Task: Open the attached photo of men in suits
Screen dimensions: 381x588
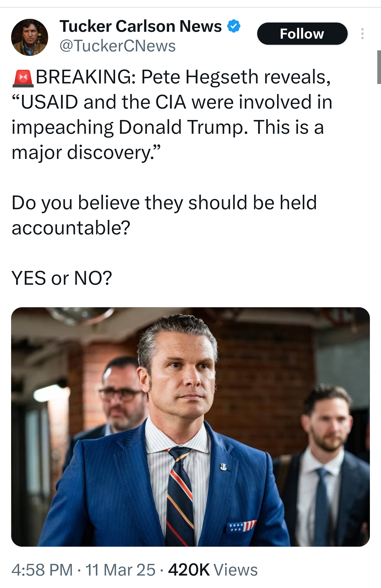Action: click(190, 426)
